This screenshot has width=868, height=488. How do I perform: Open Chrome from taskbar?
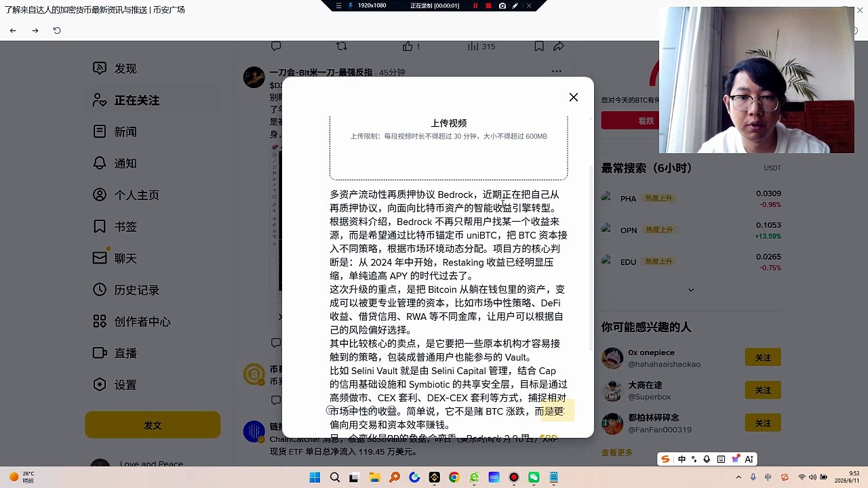point(454,477)
